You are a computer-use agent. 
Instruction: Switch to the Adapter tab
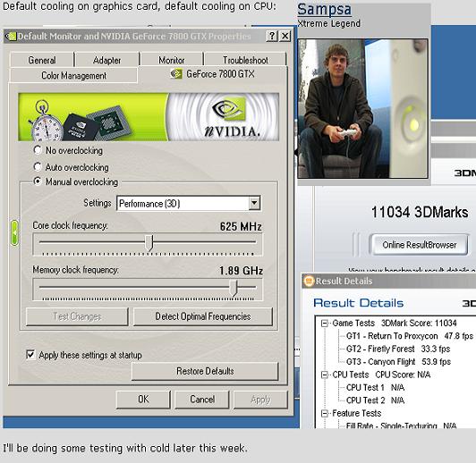click(x=106, y=60)
